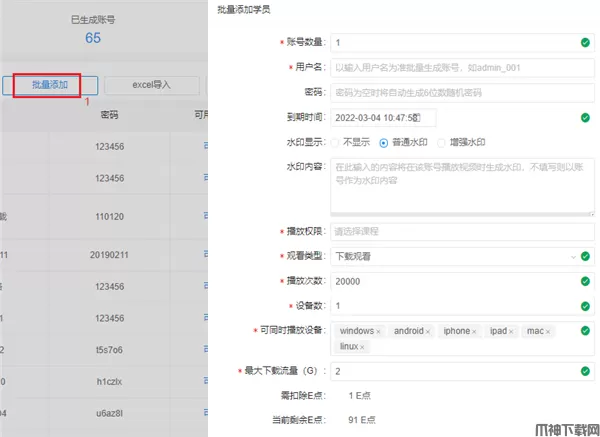
Task: Remove the iphone device tag
Action: pyautogui.click(x=475, y=331)
